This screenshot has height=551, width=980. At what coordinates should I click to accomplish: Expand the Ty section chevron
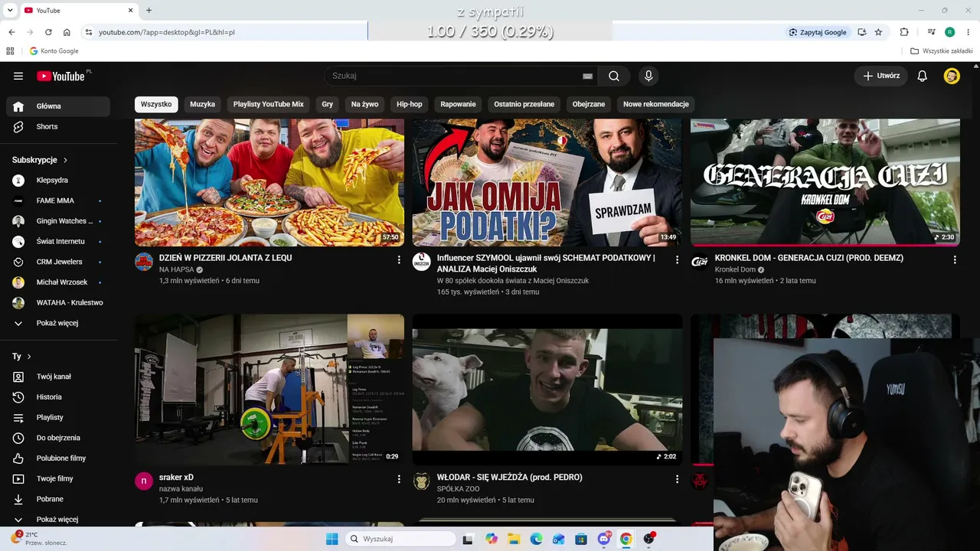pyautogui.click(x=29, y=357)
